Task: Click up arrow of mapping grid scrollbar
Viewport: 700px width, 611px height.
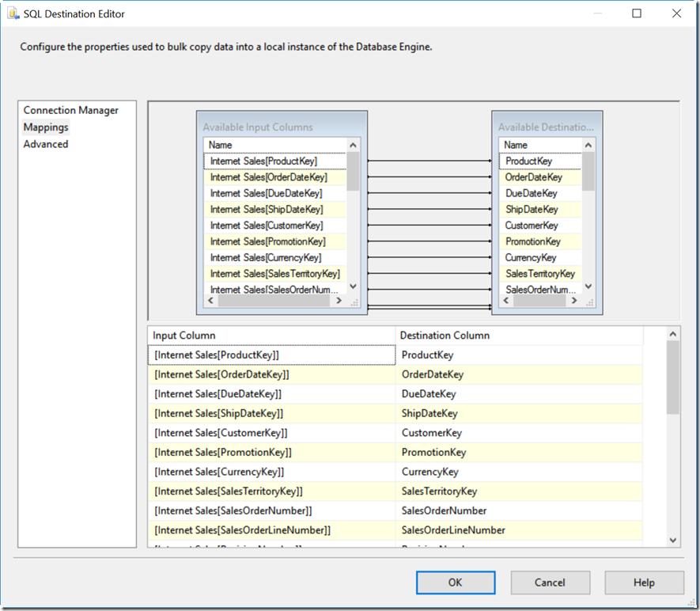Action: coord(673,334)
